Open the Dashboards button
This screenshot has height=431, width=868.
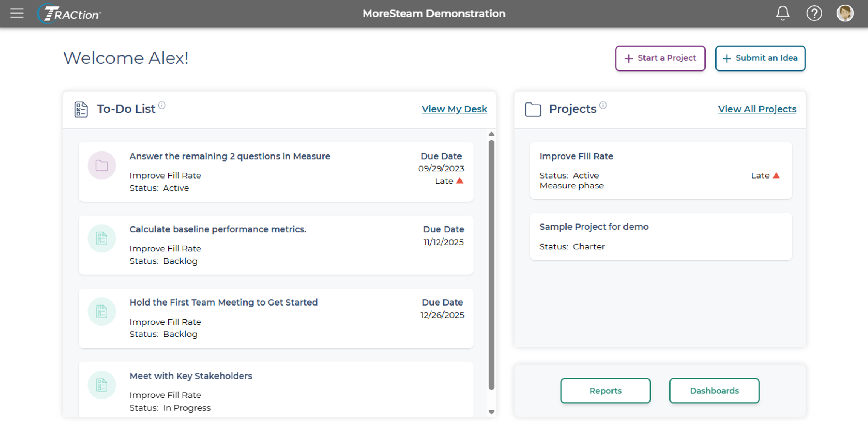click(x=714, y=391)
